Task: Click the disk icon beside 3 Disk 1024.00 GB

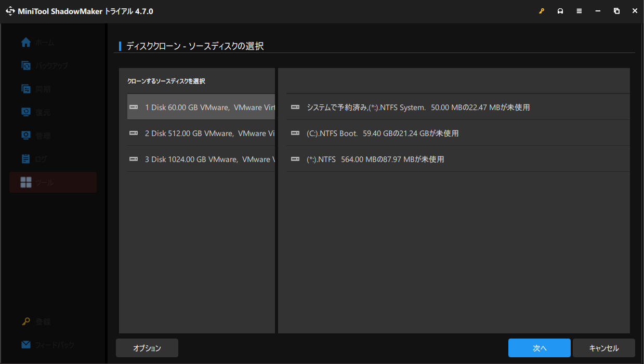Action: [134, 159]
